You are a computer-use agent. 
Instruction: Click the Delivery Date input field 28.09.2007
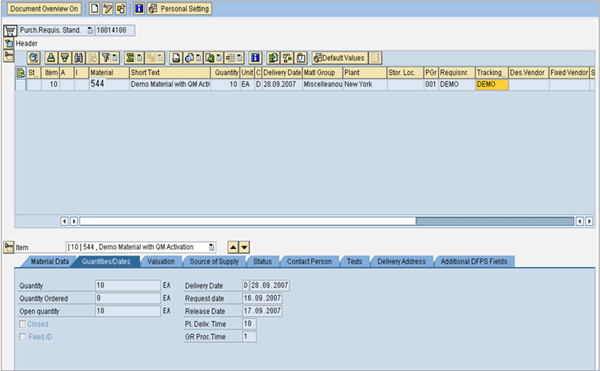point(269,285)
